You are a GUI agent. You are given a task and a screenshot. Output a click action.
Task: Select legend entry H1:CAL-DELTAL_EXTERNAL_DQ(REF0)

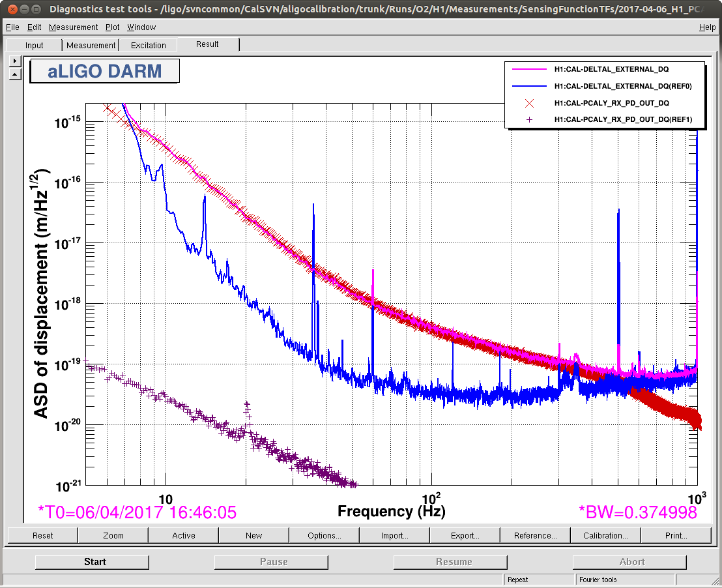623,86
